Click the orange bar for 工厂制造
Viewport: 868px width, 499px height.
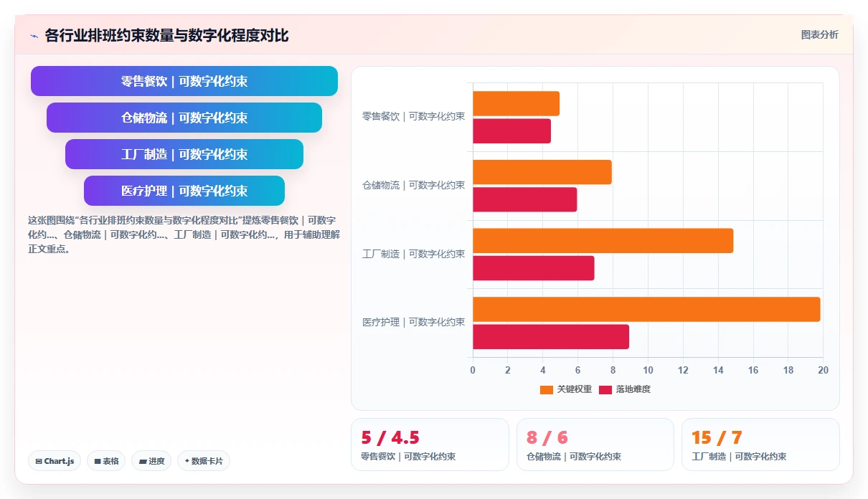point(603,241)
